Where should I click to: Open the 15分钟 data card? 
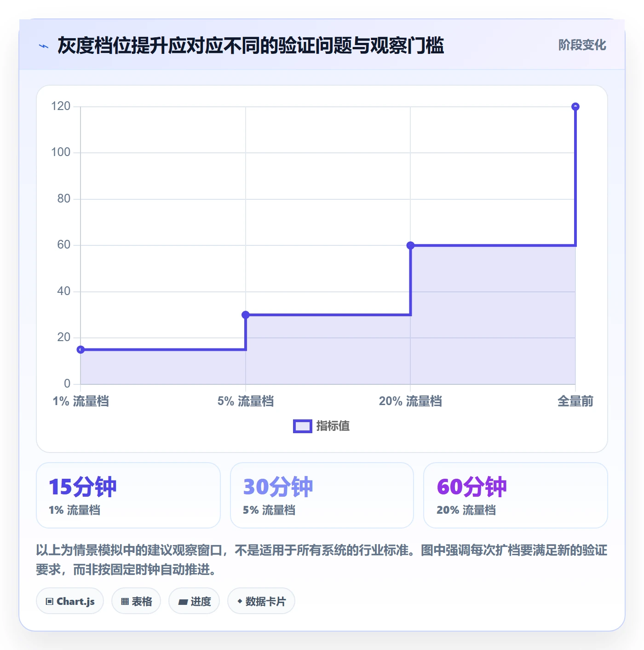pyautogui.click(x=128, y=495)
